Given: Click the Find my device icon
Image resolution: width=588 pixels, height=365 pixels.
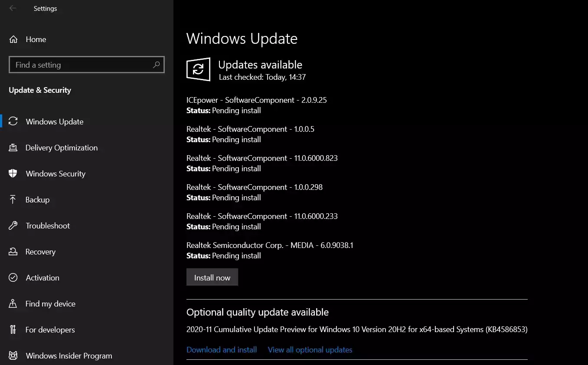Looking at the screenshot, I should coord(13,303).
